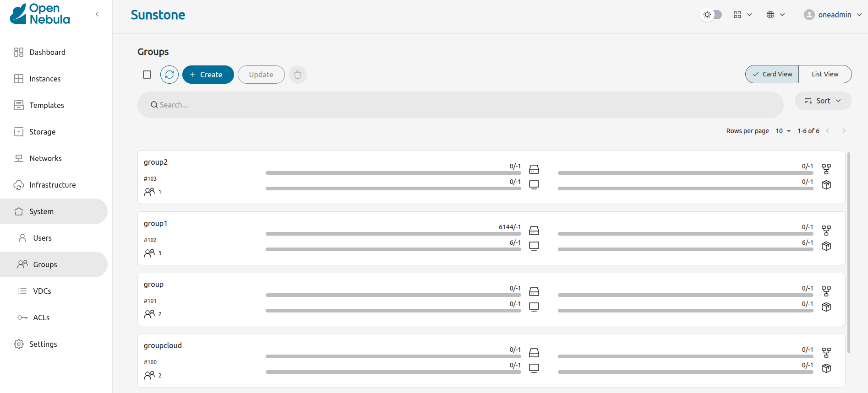
Task: Switch to List View
Action: click(x=825, y=74)
